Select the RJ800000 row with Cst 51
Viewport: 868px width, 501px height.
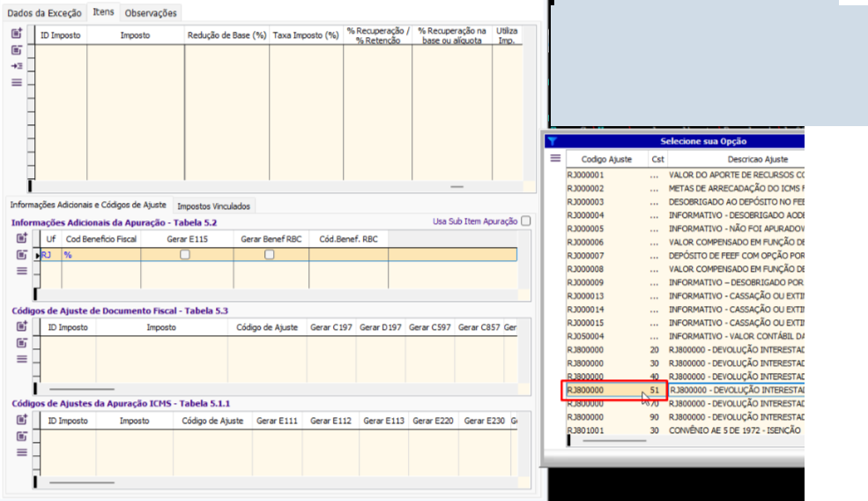(685, 390)
